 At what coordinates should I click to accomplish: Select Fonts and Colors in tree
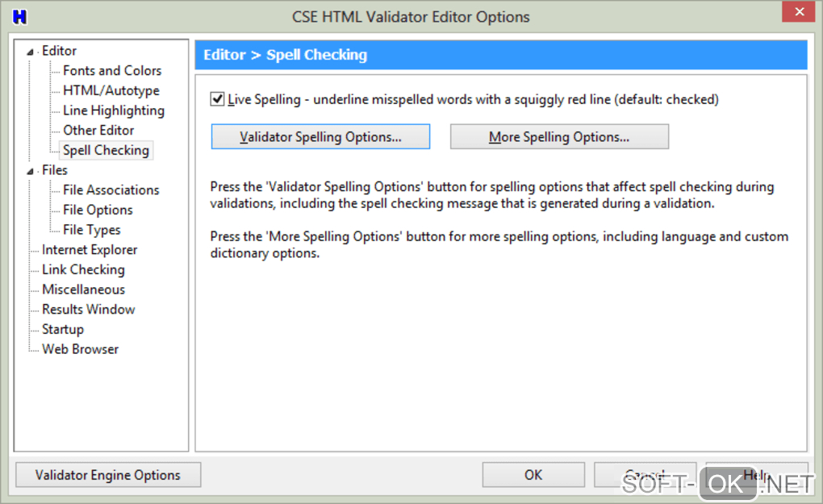[112, 71]
